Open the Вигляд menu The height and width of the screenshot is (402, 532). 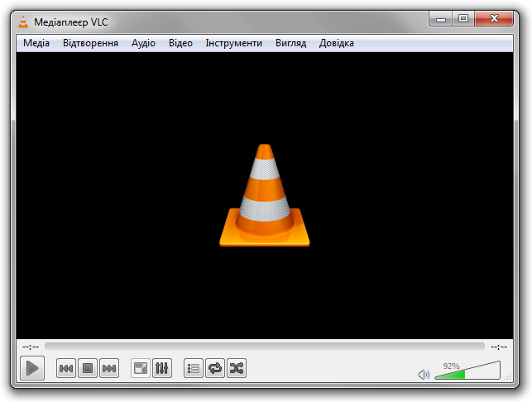[x=290, y=43]
